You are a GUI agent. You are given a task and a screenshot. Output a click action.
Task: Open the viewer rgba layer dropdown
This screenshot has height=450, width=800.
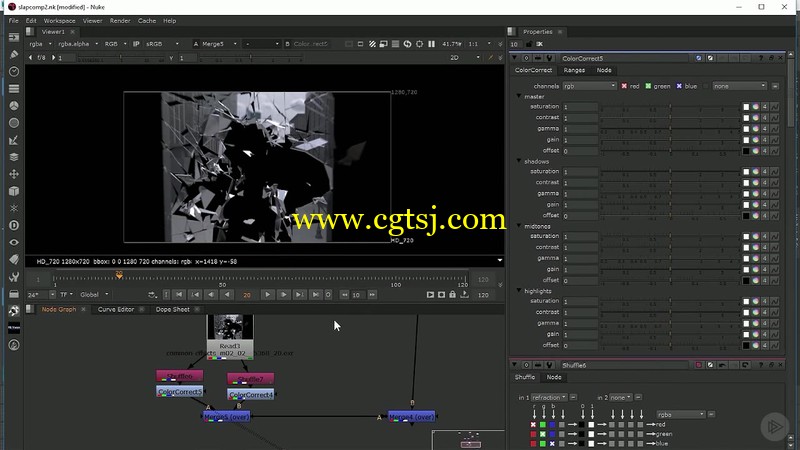click(x=40, y=44)
